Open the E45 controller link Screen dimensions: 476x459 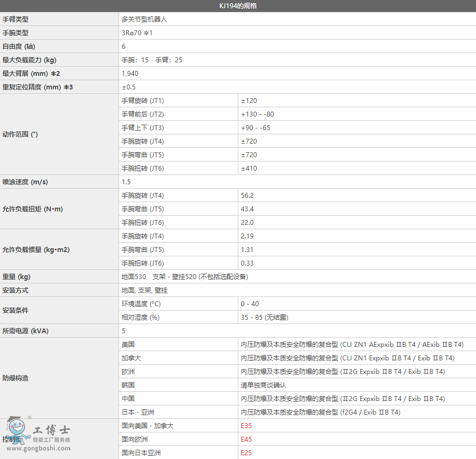coord(246,439)
